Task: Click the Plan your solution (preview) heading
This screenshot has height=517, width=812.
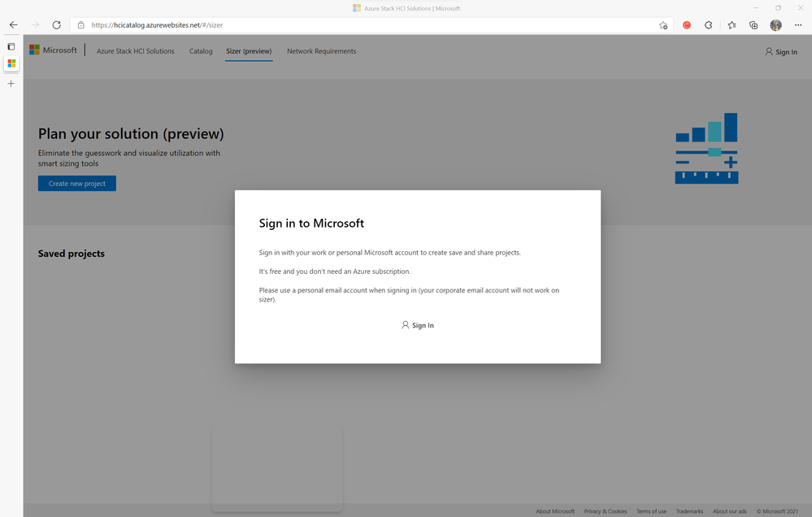Action: [131, 133]
